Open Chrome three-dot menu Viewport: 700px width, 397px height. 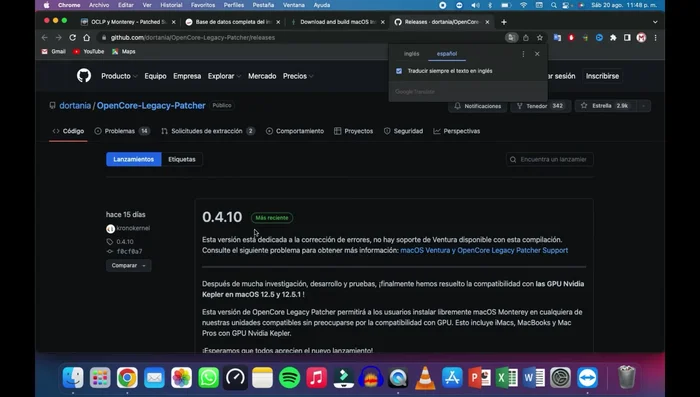point(655,38)
